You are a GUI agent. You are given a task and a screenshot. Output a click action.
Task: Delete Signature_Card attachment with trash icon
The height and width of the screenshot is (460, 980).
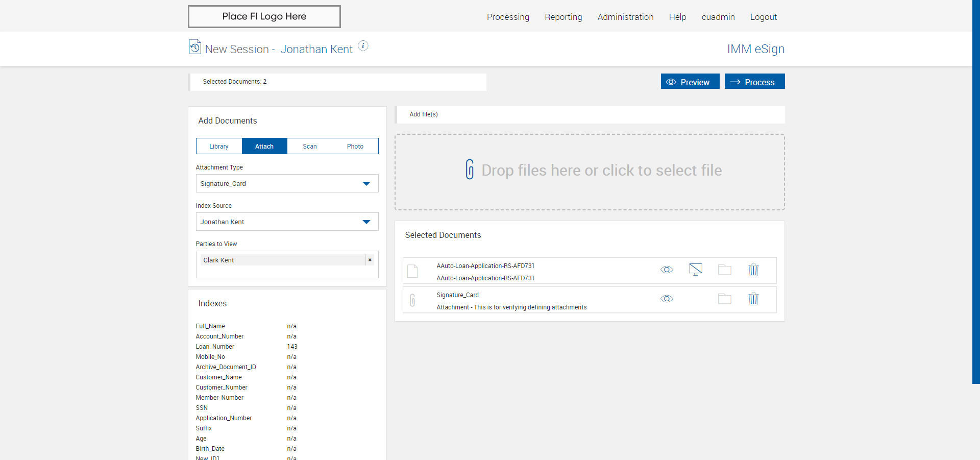click(x=753, y=299)
